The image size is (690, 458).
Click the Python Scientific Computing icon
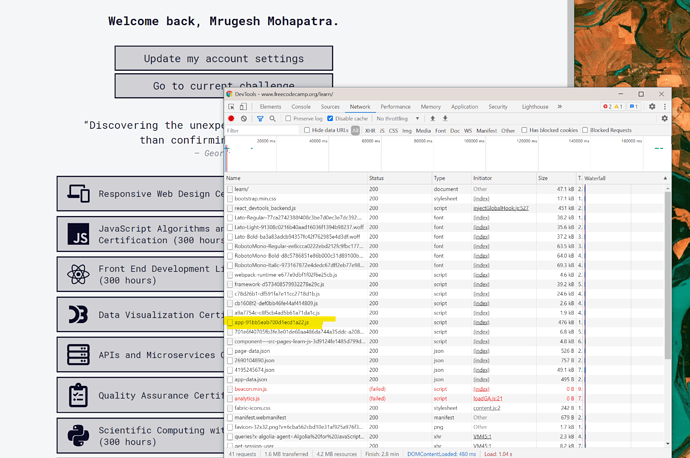[78, 436]
